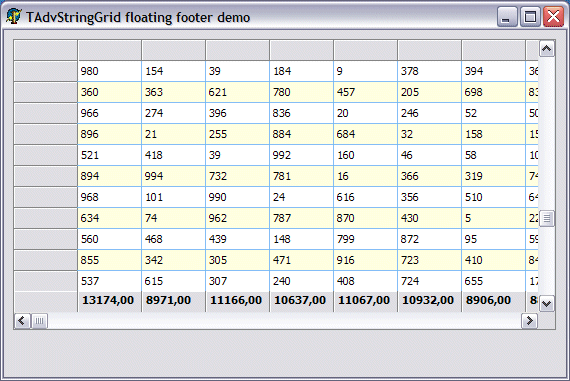Select the cell containing 363
The height and width of the screenshot is (381, 570).
(173, 92)
